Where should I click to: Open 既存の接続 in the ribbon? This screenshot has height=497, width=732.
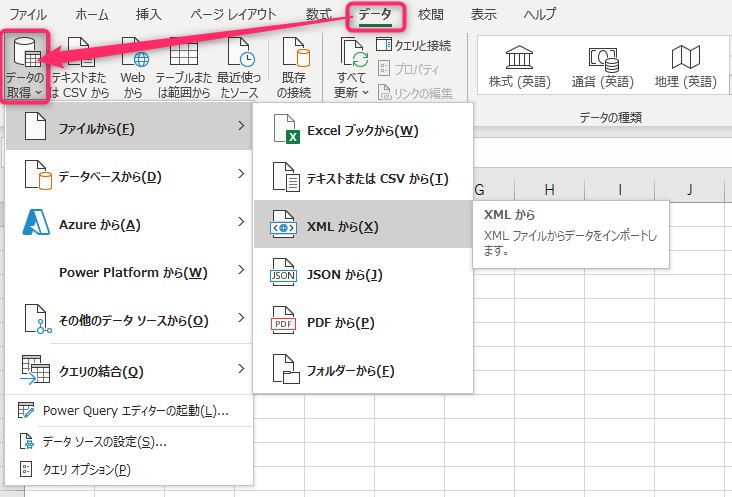point(294,67)
